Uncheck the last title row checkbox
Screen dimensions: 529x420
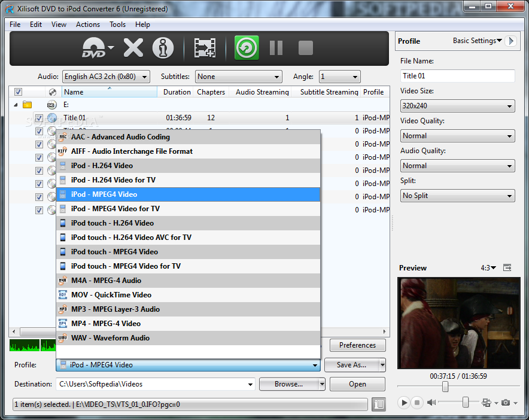click(39, 210)
